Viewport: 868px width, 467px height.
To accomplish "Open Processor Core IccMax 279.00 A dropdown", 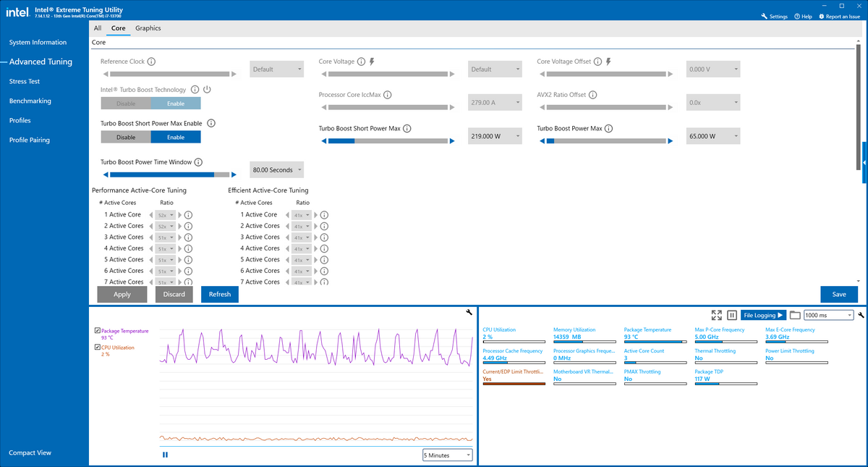I will [x=495, y=103].
